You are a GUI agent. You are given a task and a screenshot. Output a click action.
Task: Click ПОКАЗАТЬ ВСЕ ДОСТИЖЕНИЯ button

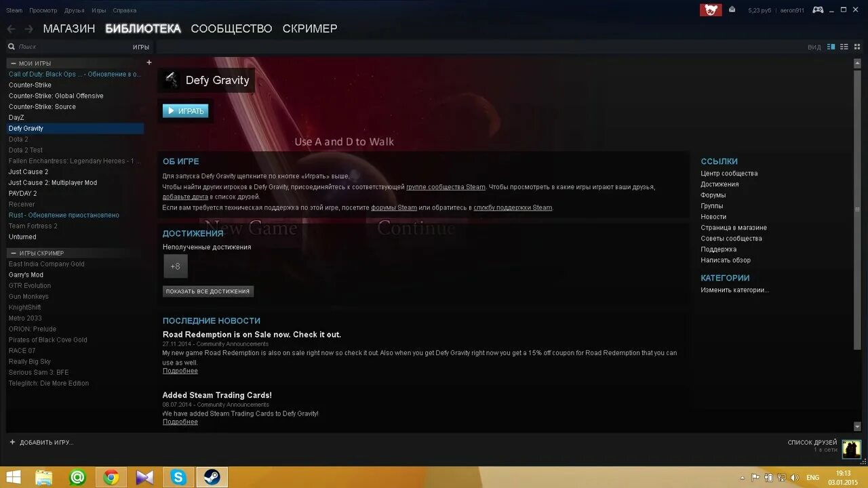(x=208, y=291)
